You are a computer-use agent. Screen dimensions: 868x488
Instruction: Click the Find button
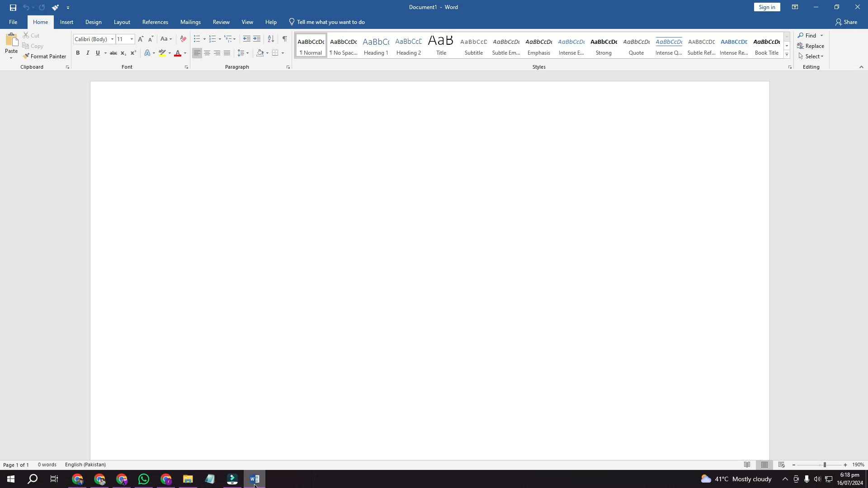pos(807,36)
